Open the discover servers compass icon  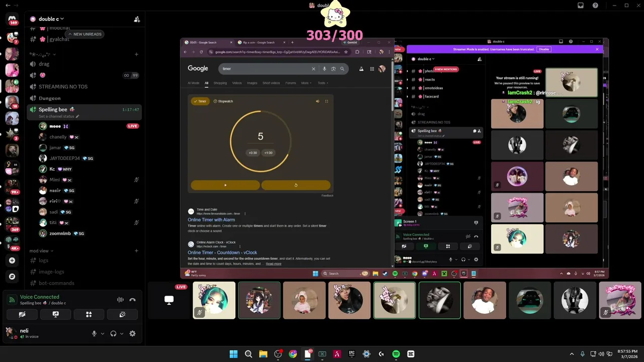click(x=12, y=277)
